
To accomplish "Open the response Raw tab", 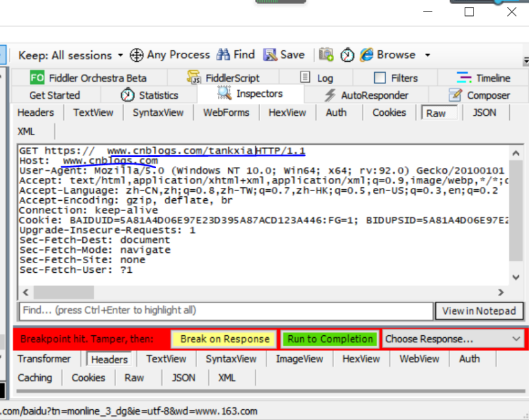I will point(134,377).
